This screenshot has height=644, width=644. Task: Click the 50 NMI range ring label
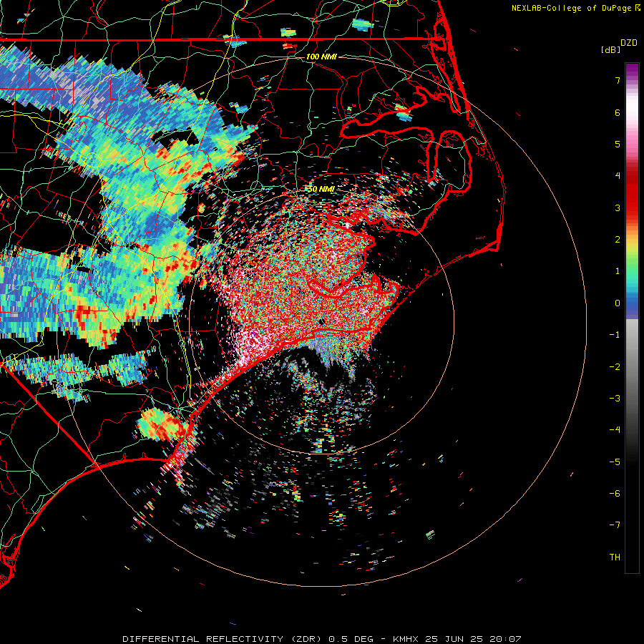pos(321,190)
